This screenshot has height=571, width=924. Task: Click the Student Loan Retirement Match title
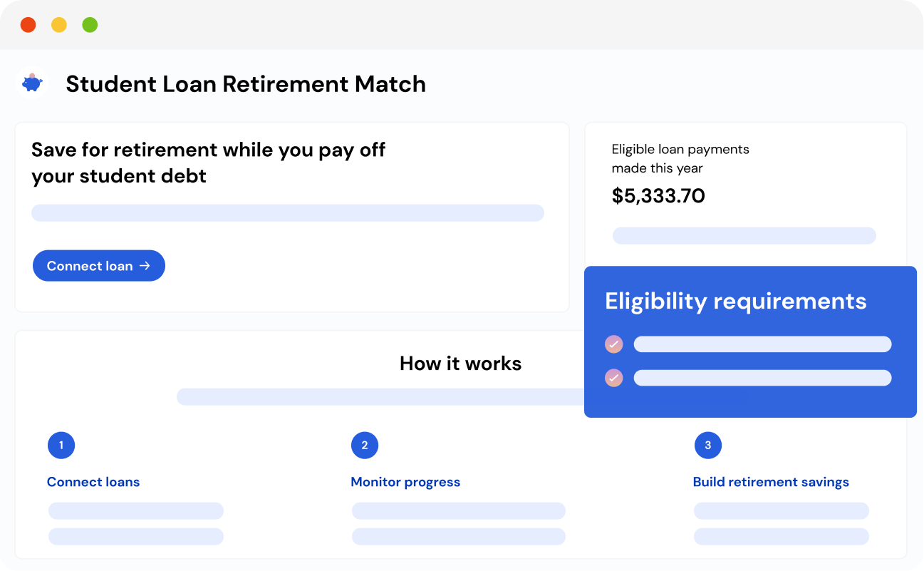coord(246,84)
